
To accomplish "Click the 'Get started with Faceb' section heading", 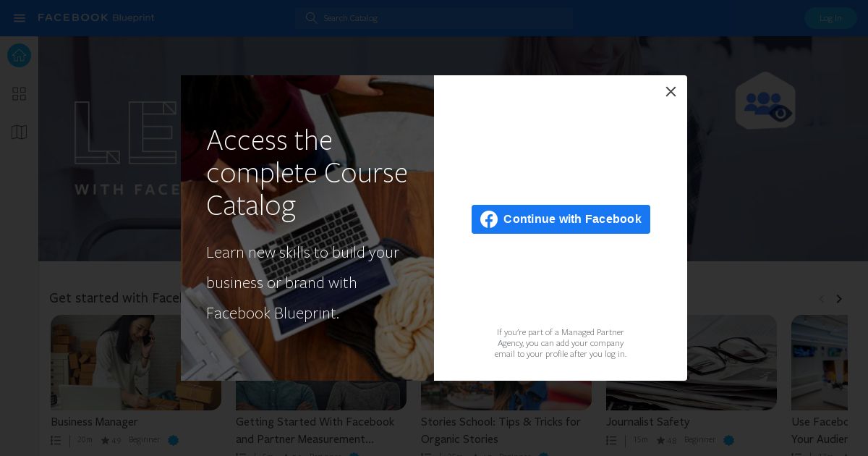I will click(115, 298).
